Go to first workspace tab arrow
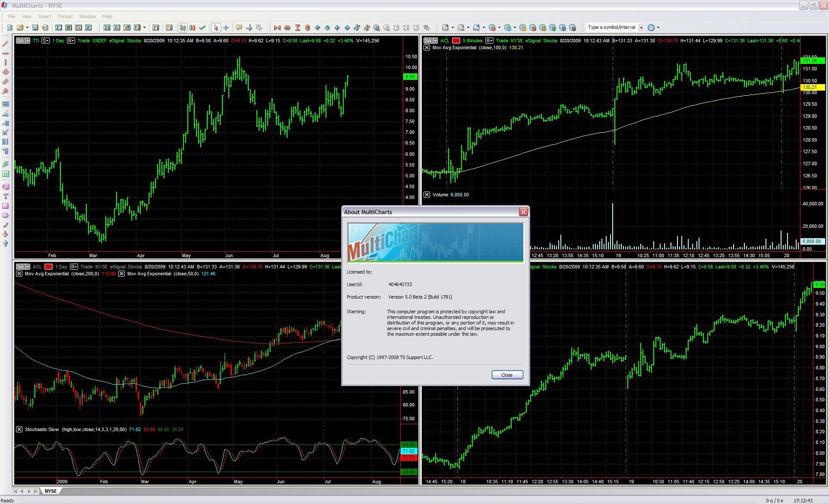829x504 pixels. pyautogui.click(x=16, y=491)
